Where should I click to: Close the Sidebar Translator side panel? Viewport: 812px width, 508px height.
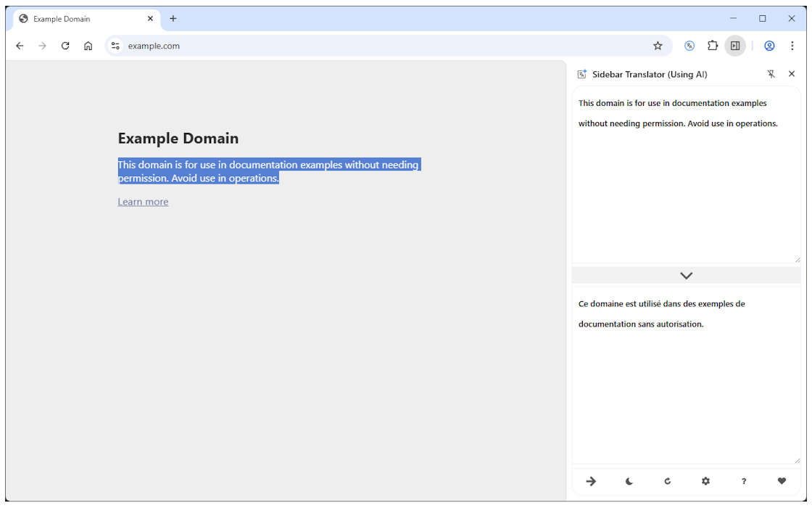pos(792,74)
